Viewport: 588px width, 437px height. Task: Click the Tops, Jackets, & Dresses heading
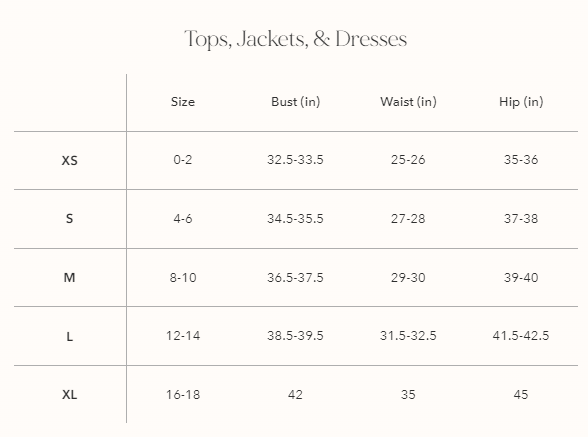(x=296, y=39)
